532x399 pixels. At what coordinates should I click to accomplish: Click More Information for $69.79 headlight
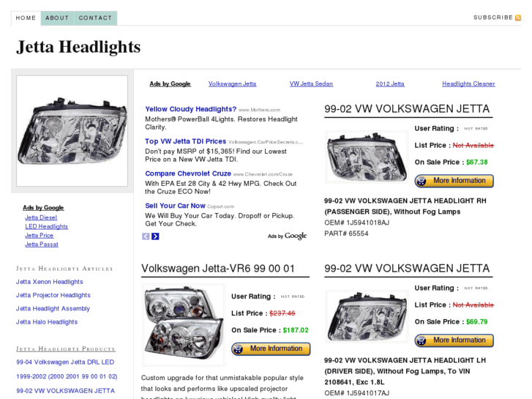pyautogui.click(x=454, y=340)
